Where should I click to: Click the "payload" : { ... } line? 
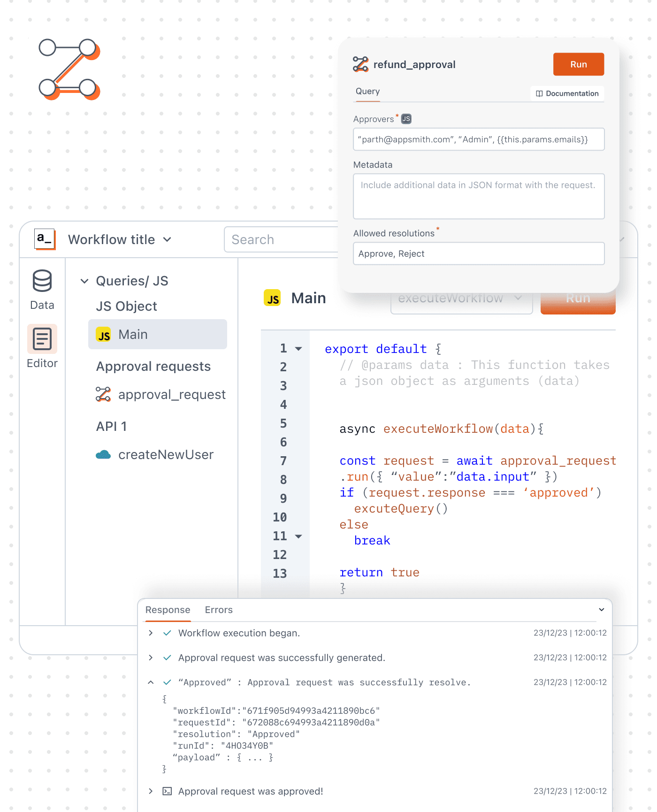pos(223,758)
